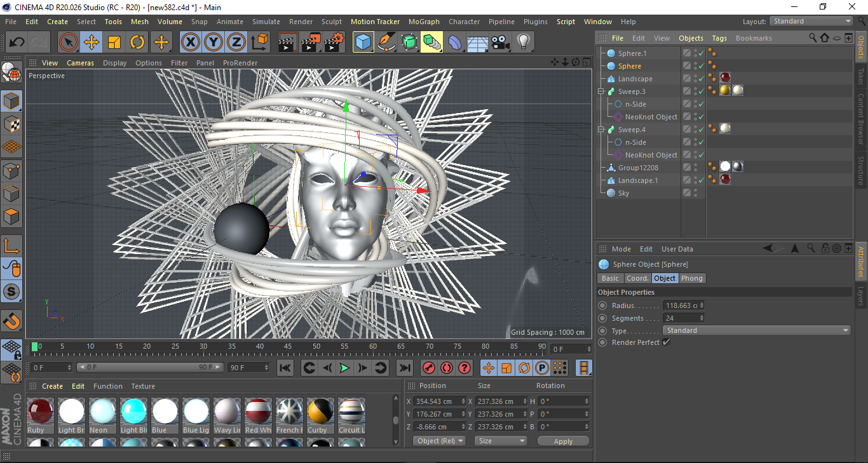Viewport: 868px width, 463px height.
Task: Add a Light object
Action: tap(524, 43)
